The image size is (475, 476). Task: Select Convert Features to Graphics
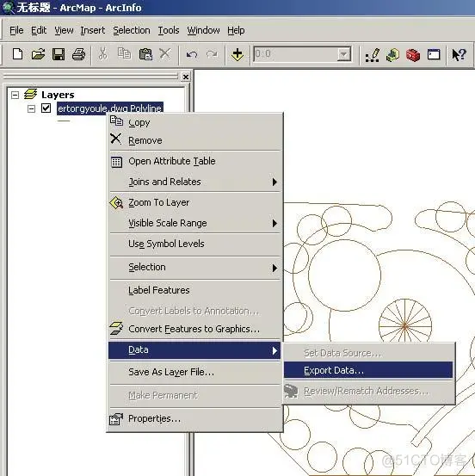point(194,329)
